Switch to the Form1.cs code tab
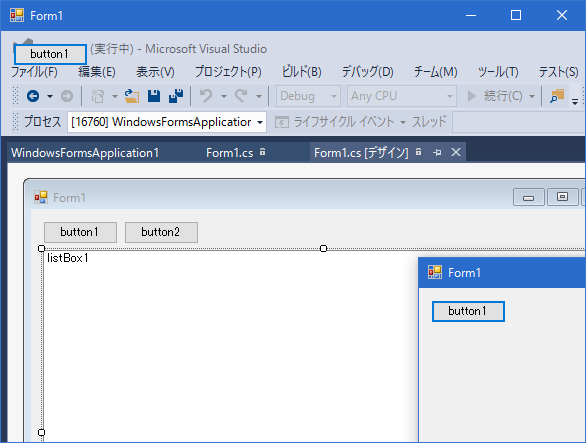This screenshot has width=586, height=443. 229,153
